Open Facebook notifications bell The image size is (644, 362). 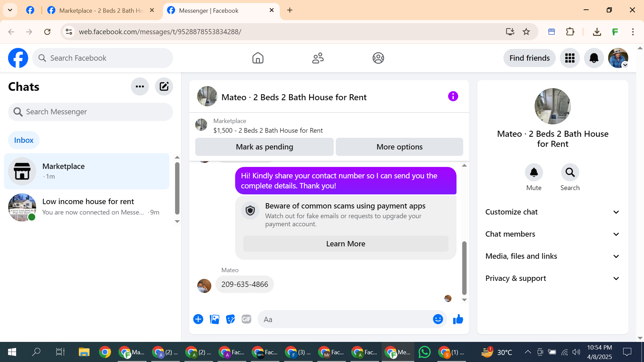tap(594, 58)
